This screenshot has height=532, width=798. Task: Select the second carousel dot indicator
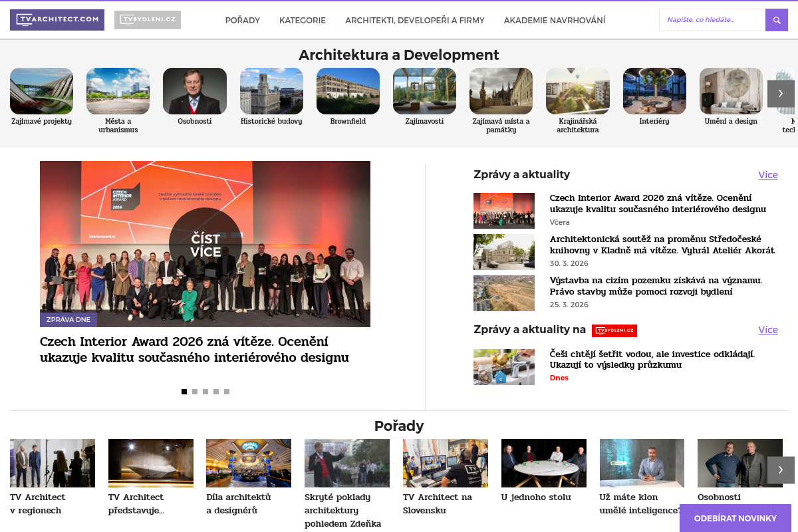pos(194,392)
